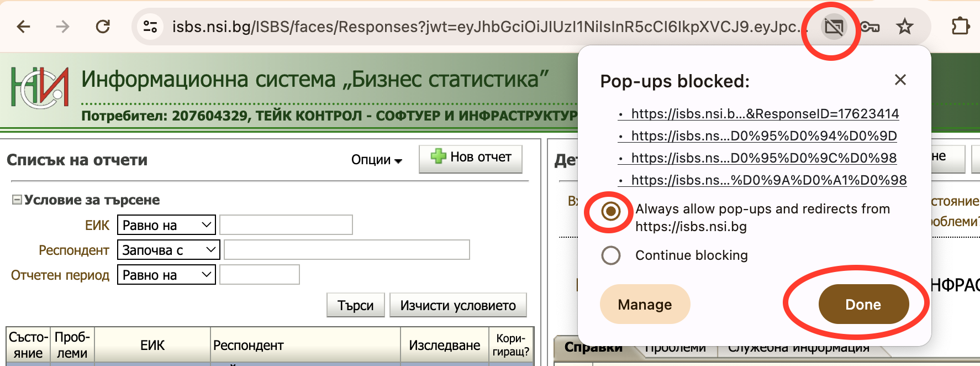The width and height of the screenshot is (980, 366).
Task: Click the Изчисти условието button
Action: coord(458,305)
